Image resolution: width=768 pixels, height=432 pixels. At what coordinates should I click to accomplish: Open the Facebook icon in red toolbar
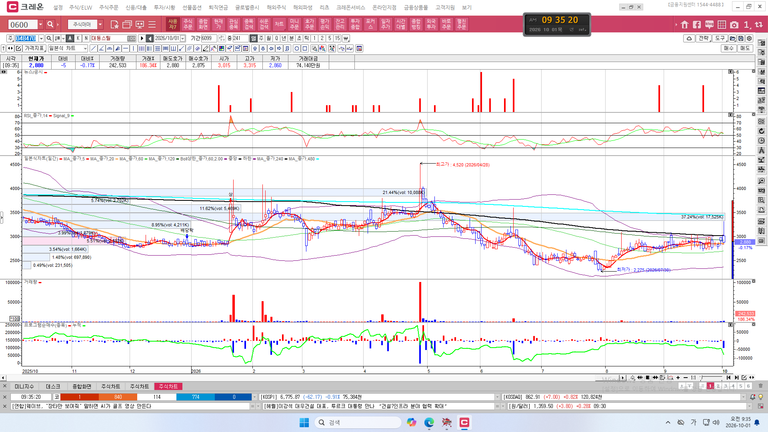[696, 24]
